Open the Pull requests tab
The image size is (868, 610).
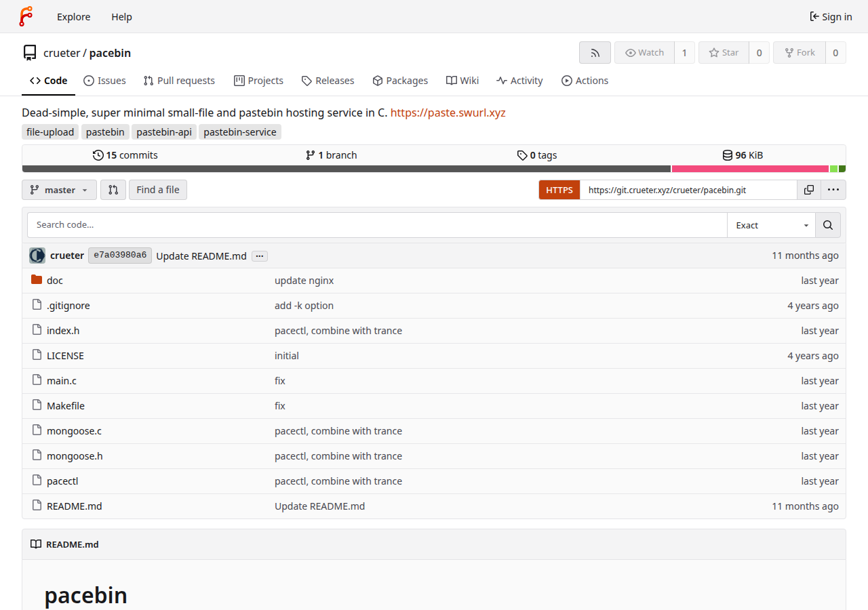[179, 81]
